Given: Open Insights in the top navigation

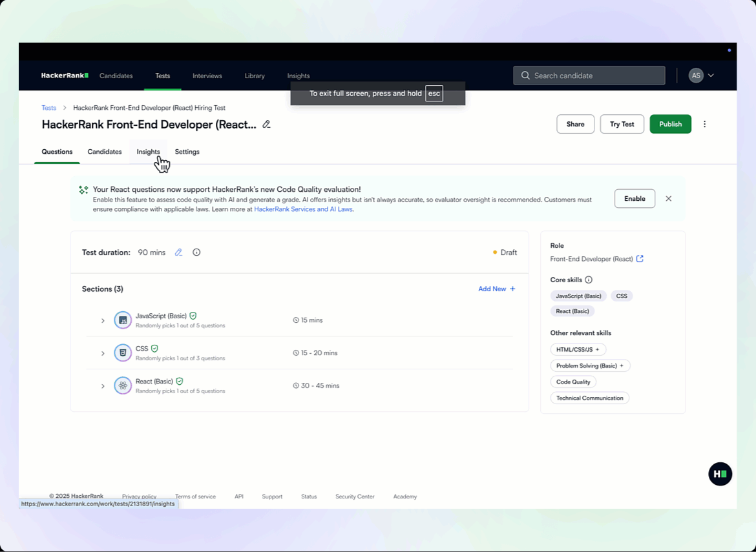Looking at the screenshot, I should [x=299, y=76].
